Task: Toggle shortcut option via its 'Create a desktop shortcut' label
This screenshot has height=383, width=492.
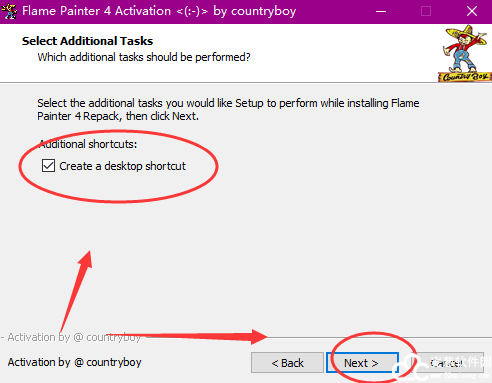Action: click(122, 166)
